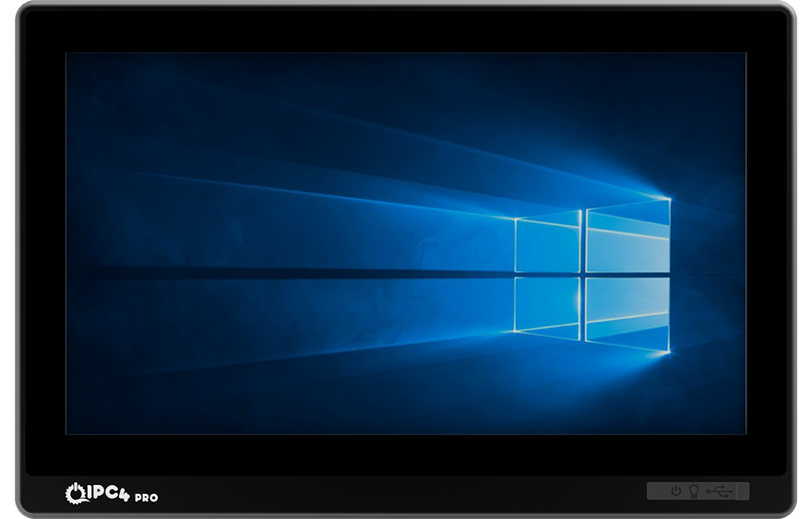The width and height of the screenshot is (812, 519).
Task: Tap the power icon on the bezel
Action: tap(675, 490)
